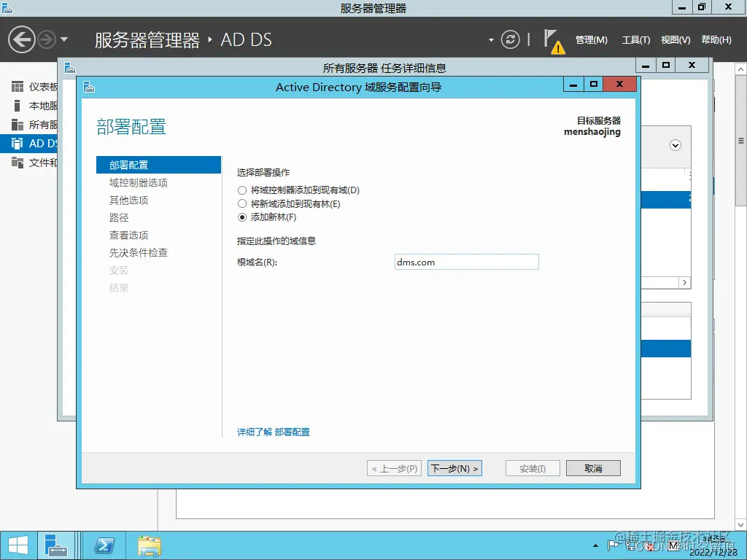Click the refresh icon in Server Manager
This screenshot has width=747, height=560.
pyautogui.click(x=510, y=40)
